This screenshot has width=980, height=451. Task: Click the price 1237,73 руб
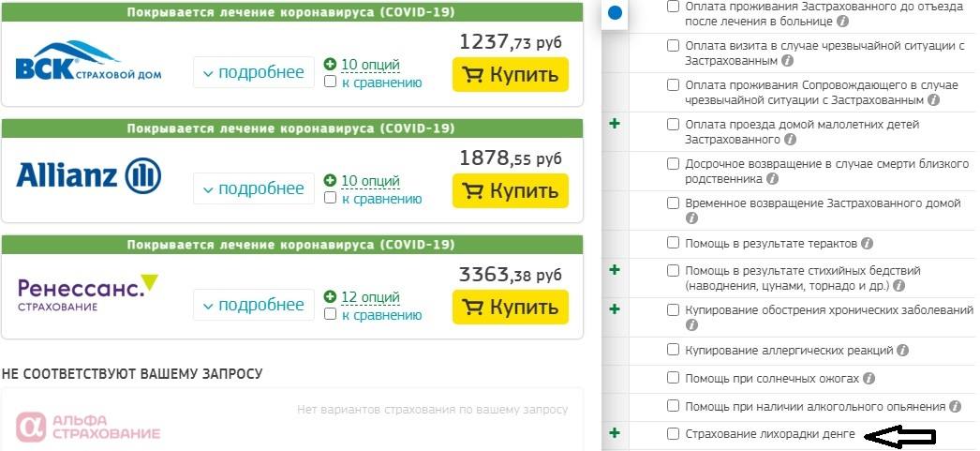[511, 42]
